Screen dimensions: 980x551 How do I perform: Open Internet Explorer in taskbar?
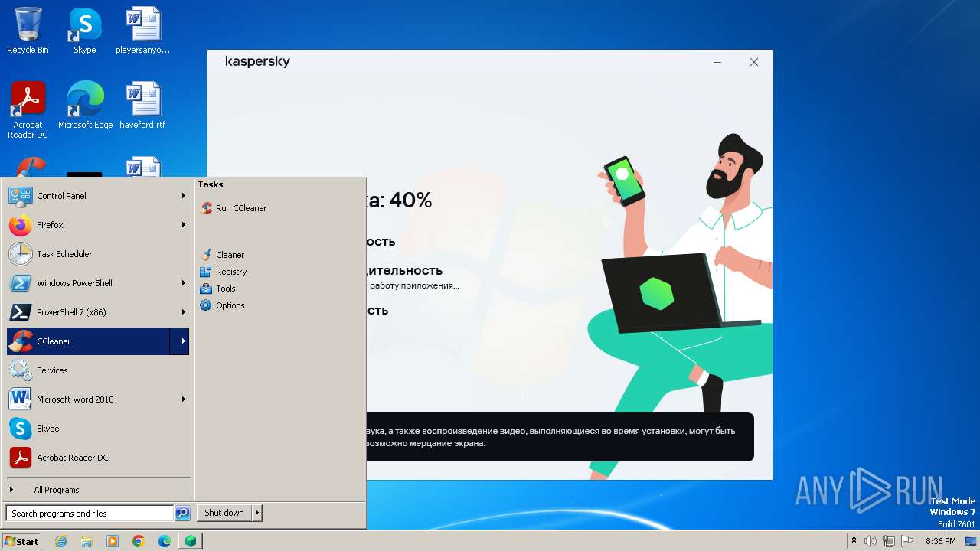click(60, 541)
